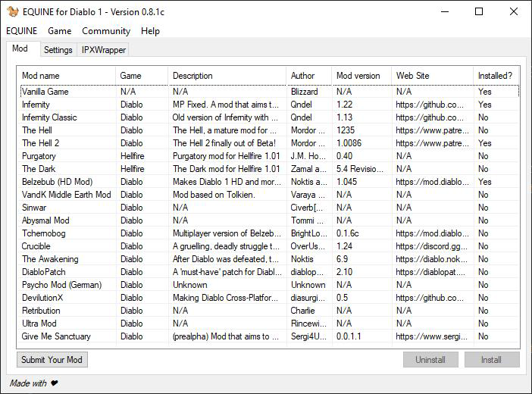
Task: Open the Community menu
Action: pyautogui.click(x=106, y=31)
